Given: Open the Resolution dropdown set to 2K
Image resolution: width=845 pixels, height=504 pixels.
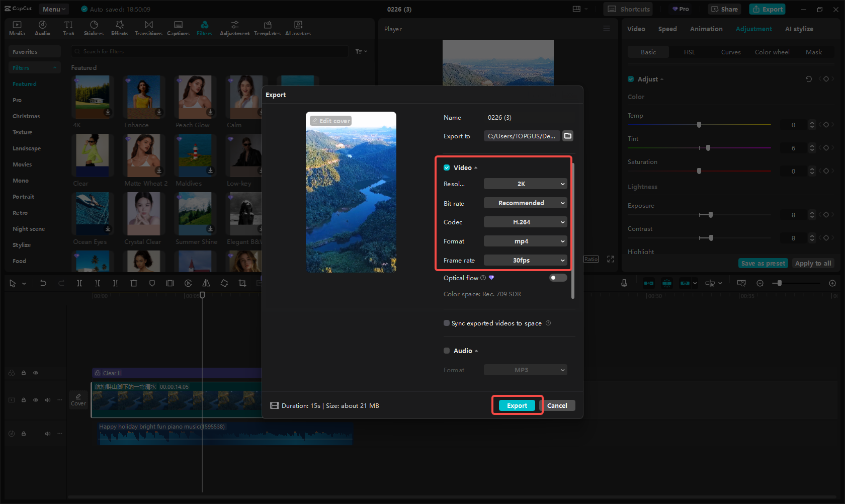Looking at the screenshot, I should point(525,184).
